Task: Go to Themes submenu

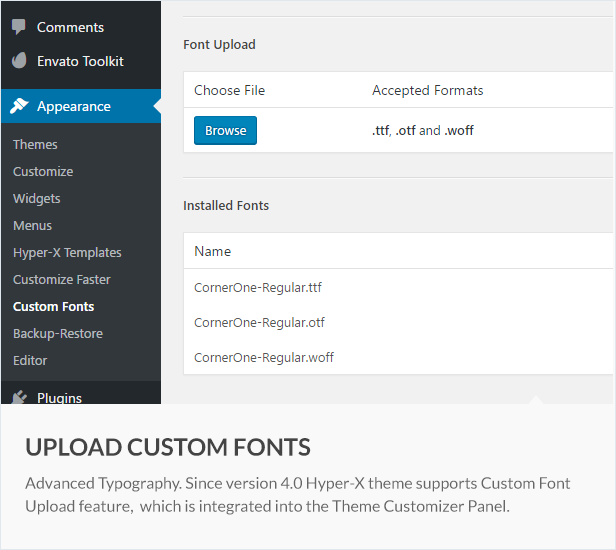Action: [x=35, y=145]
